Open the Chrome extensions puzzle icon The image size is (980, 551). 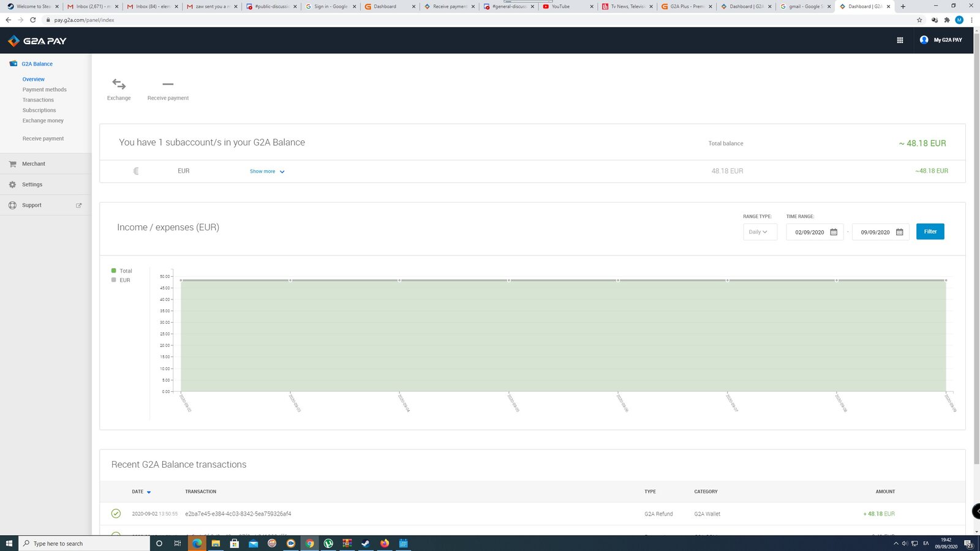coord(947,20)
